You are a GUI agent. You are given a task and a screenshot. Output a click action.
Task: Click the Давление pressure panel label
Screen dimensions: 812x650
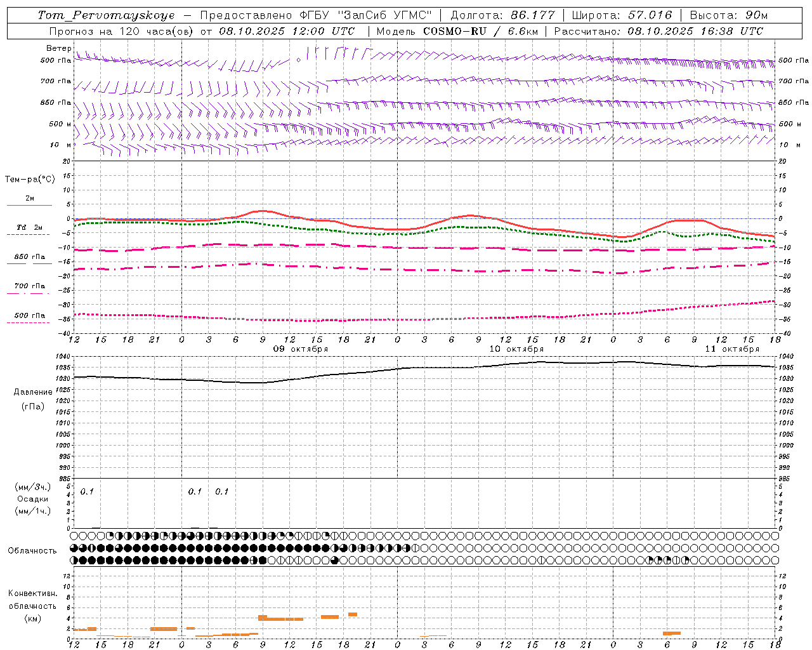click(x=33, y=392)
